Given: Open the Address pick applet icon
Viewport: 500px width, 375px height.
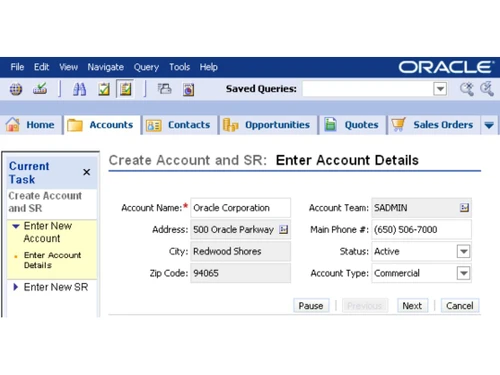Looking at the screenshot, I should 283,229.
